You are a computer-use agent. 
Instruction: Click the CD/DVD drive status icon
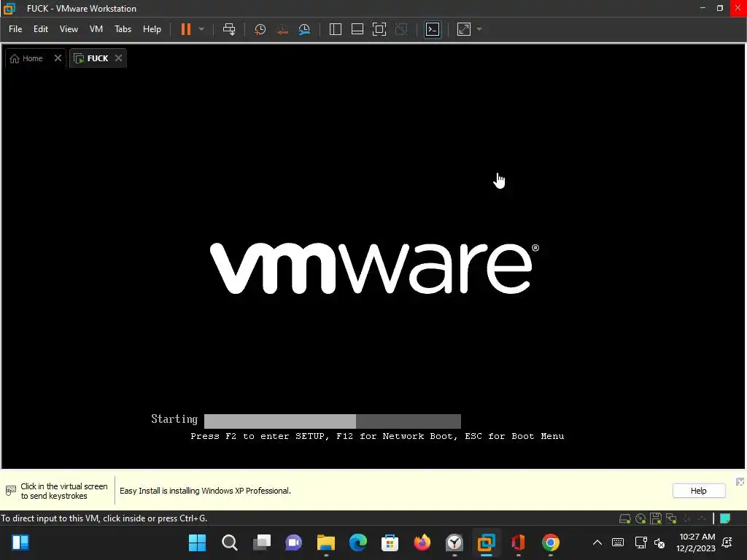(x=640, y=518)
